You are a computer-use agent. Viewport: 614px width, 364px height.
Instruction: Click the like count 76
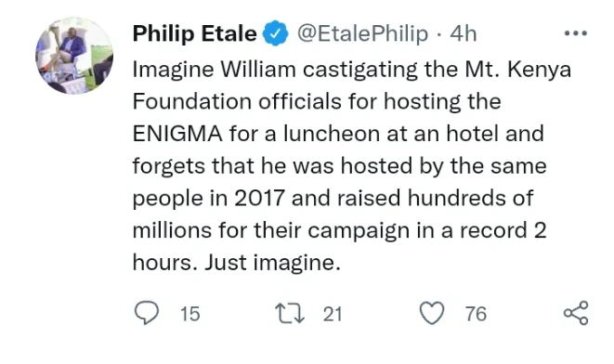pyautogui.click(x=476, y=314)
